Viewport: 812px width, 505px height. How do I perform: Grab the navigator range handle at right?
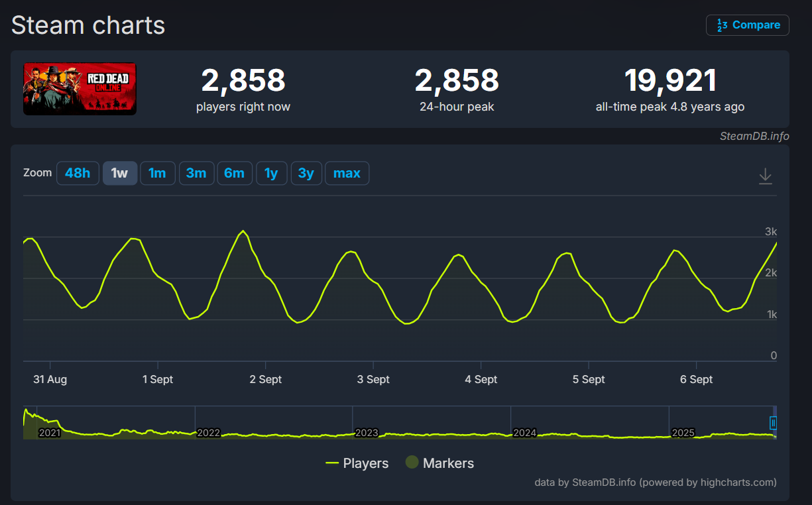coord(773,423)
